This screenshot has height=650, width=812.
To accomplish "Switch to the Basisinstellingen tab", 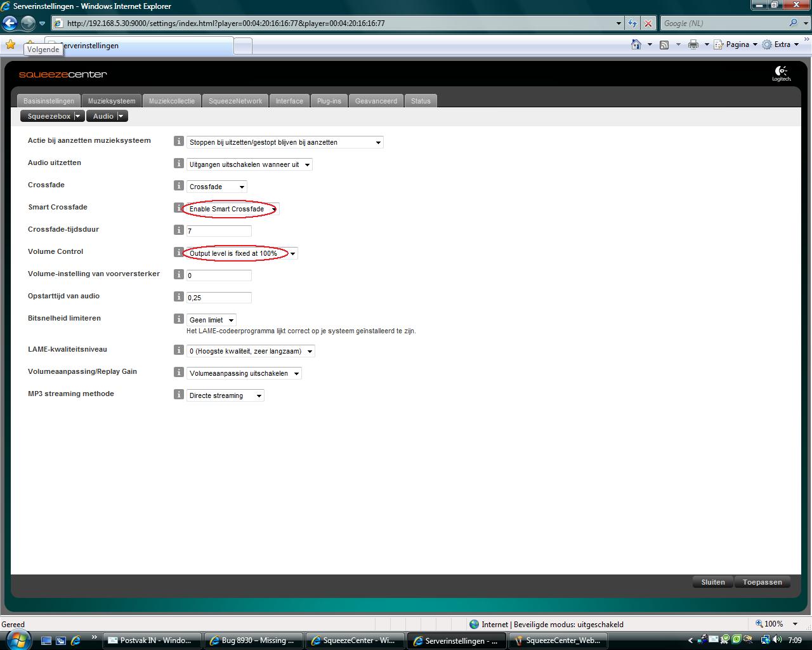I will [49, 101].
